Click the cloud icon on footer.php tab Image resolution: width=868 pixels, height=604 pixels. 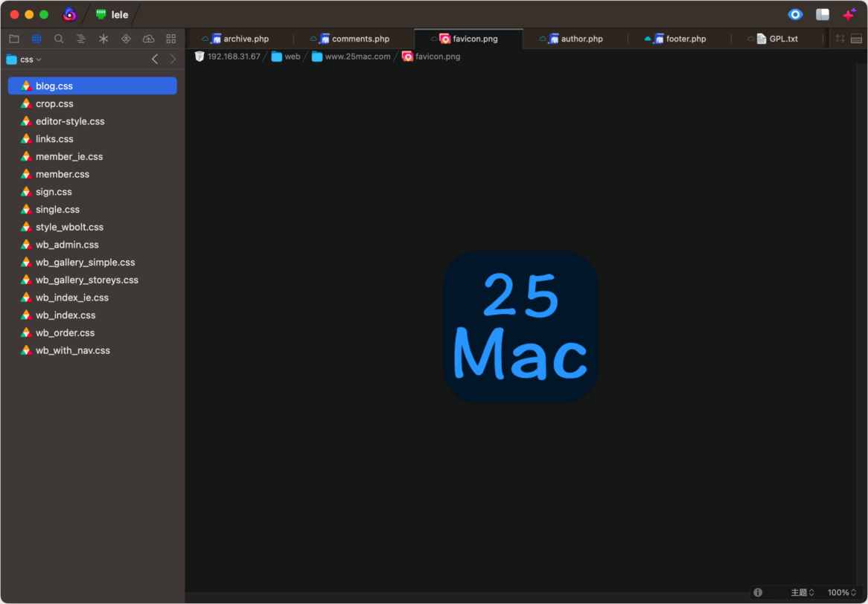[x=648, y=39]
